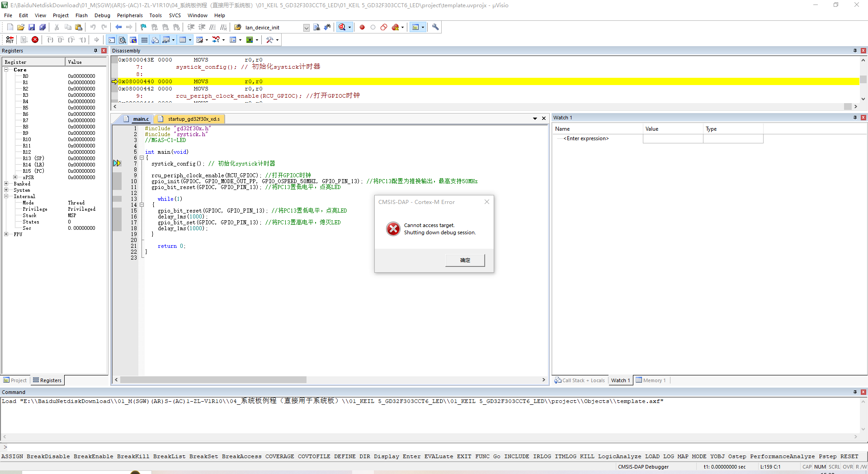Image resolution: width=868 pixels, height=474 pixels.
Task: Toggle the Disassembly window button
Action: pyautogui.click(x=123, y=40)
